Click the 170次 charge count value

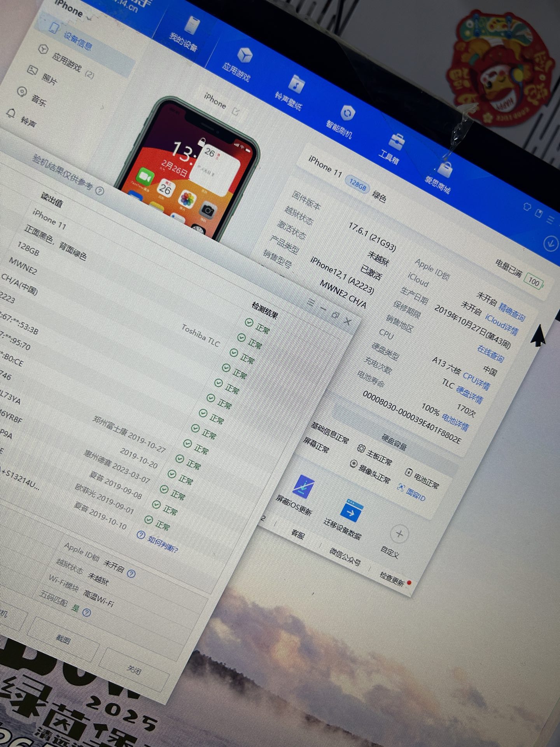coord(466,410)
